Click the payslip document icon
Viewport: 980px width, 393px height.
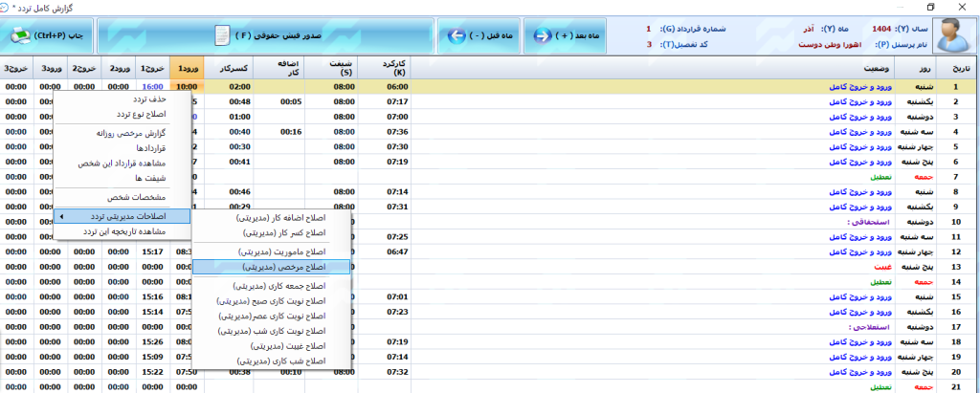[x=221, y=35]
